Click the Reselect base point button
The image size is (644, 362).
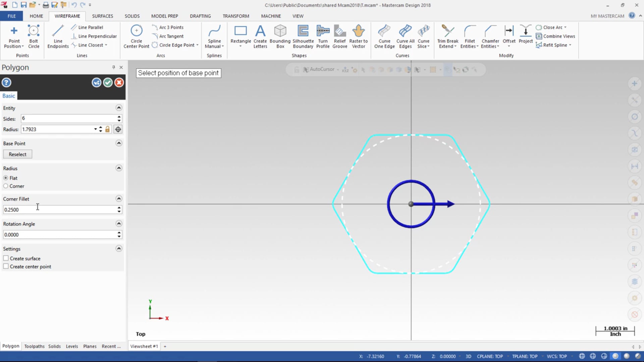point(18,154)
